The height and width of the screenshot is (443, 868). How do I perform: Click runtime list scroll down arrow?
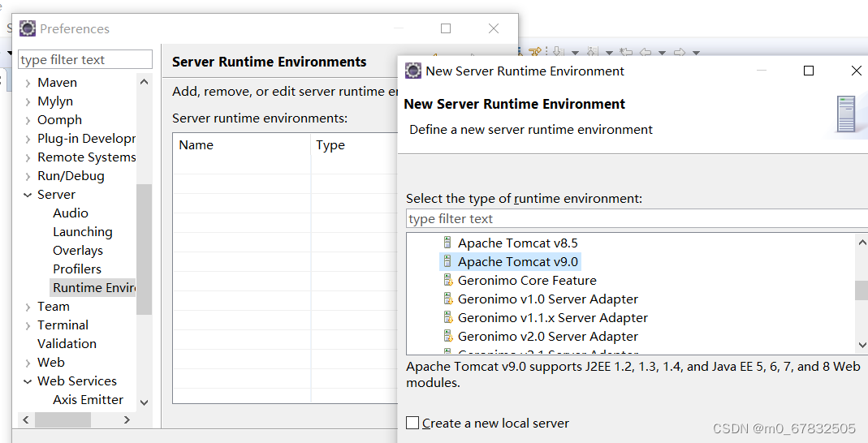(862, 345)
